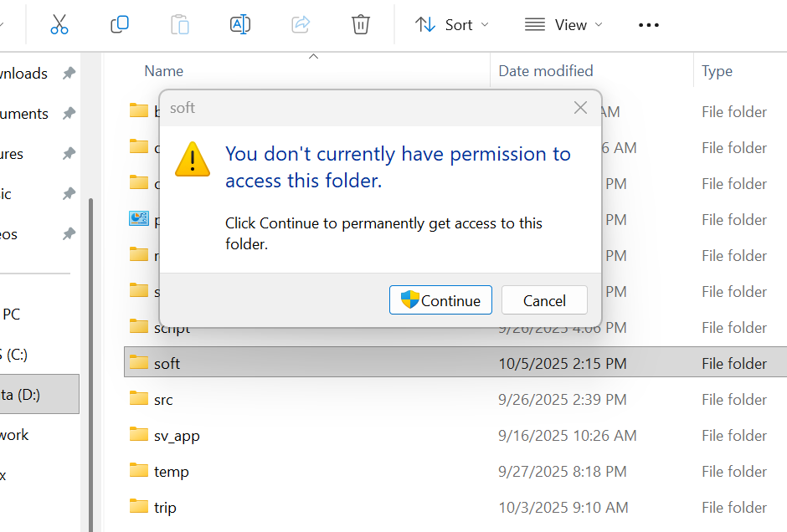
Task: Click the Cut scissors icon
Action: click(59, 24)
